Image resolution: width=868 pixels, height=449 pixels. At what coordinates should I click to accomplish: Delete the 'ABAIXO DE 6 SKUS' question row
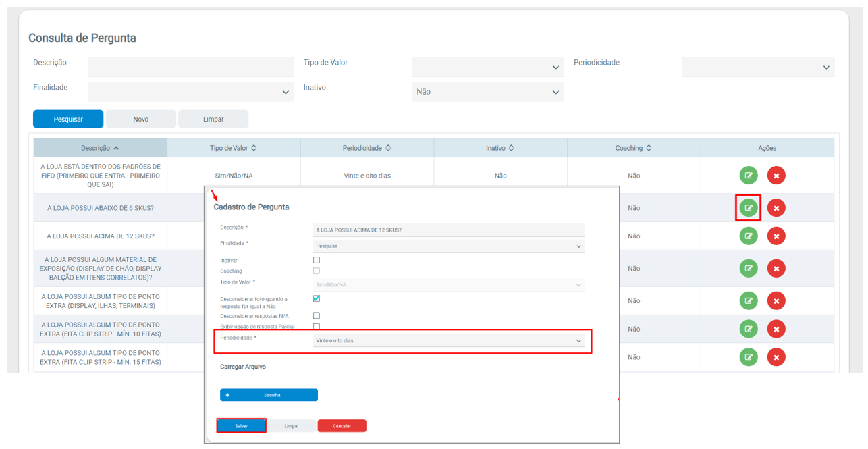tap(776, 208)
